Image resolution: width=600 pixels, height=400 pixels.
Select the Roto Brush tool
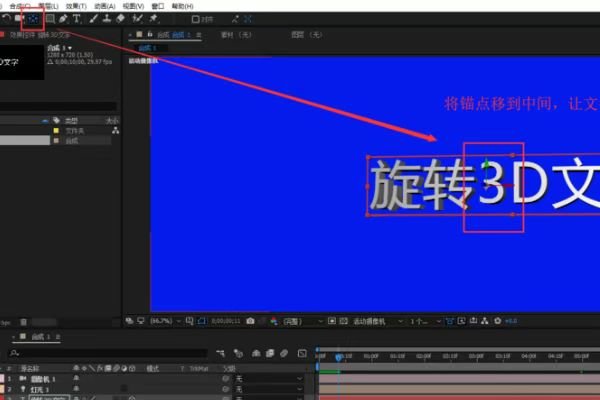(137, 18)
